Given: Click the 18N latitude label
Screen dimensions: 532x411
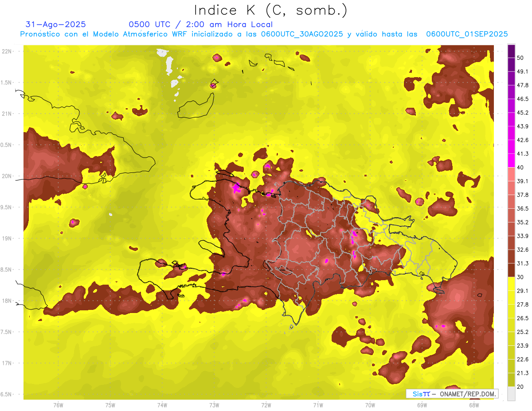Looking at the screenshot, I should tap(8, 301).
